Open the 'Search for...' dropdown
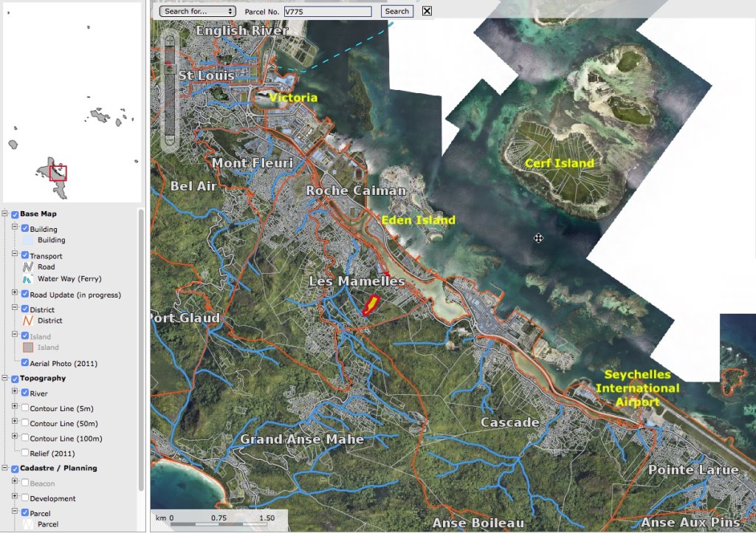Viewport: 756px width, 533px height. pos(197,11)
